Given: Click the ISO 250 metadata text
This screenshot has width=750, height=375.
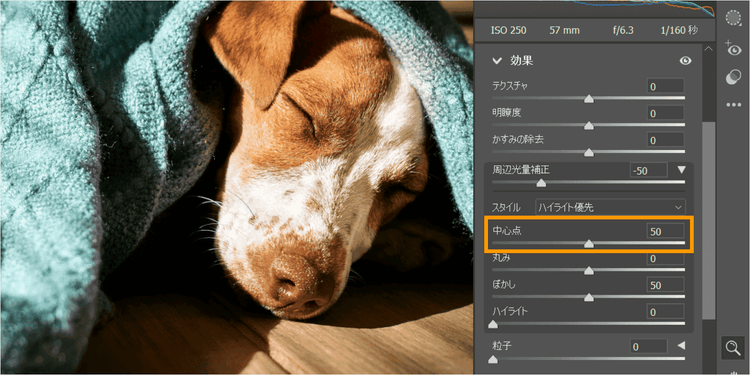Looking at the screenshot, I should pos(508,31).
